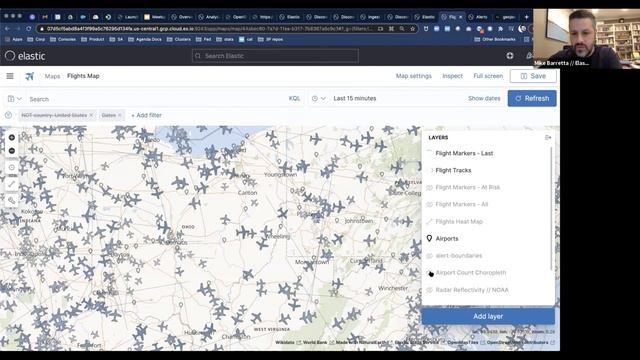Click the Refresh button
The image size is (640, 360).
pos(532,98)
